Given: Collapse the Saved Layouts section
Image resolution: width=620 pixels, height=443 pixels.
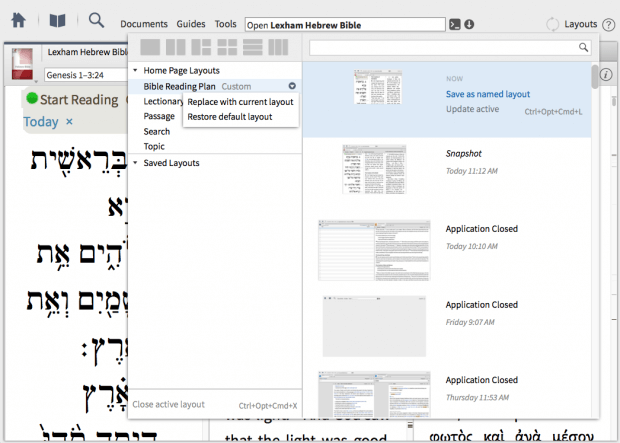Looking at the screenshot, I should coord(135,163).
